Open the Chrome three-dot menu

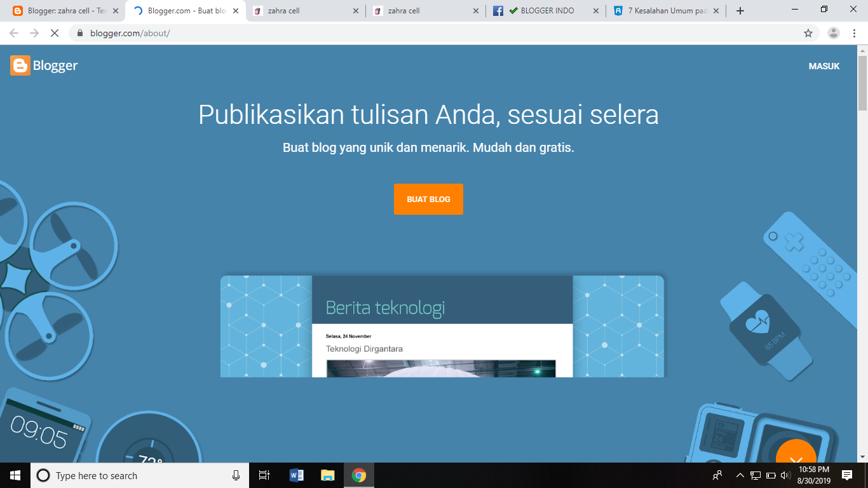pos(855,33)
